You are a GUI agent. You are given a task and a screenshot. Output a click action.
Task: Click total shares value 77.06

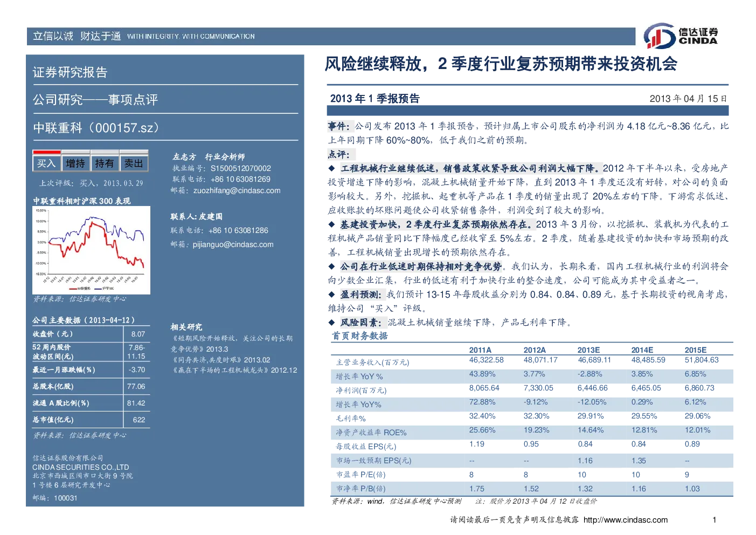coord(136,386)
